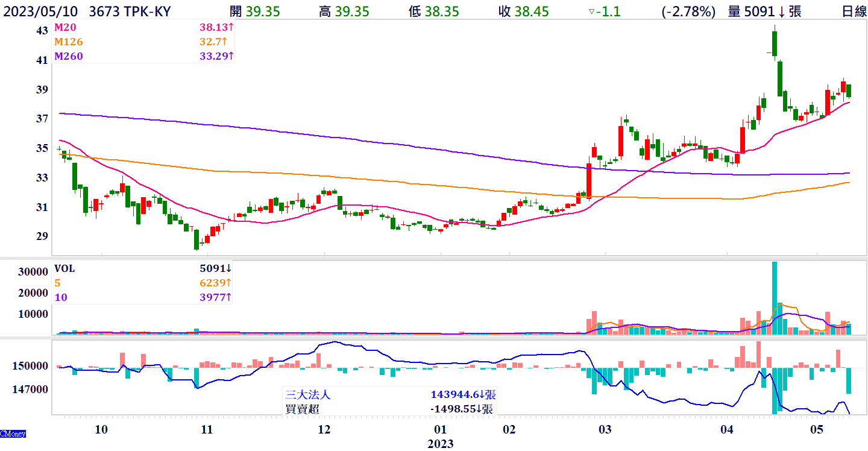Click the 買賣超 legend label
This screenshot has height=451, width=868.
[302, 409]
